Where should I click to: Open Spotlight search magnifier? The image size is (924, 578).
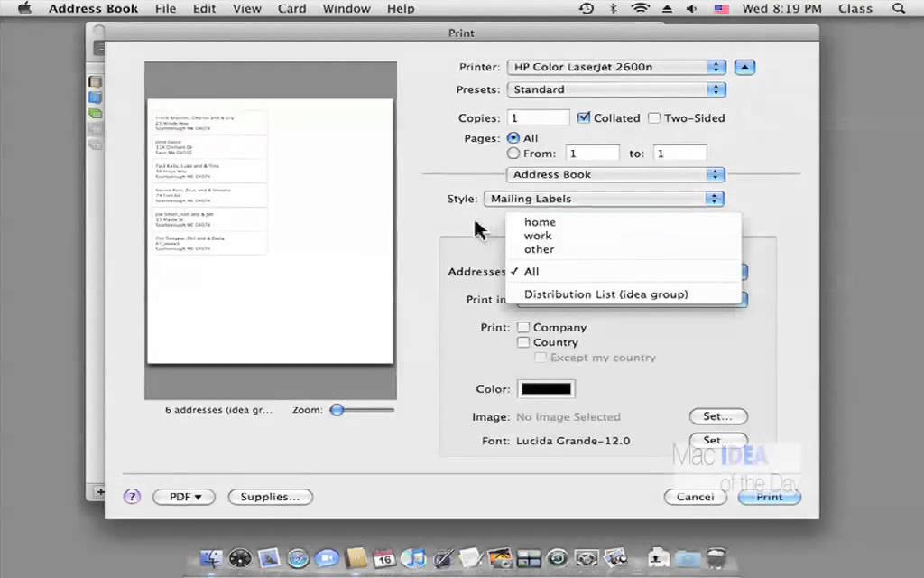(x=898, y=8)
